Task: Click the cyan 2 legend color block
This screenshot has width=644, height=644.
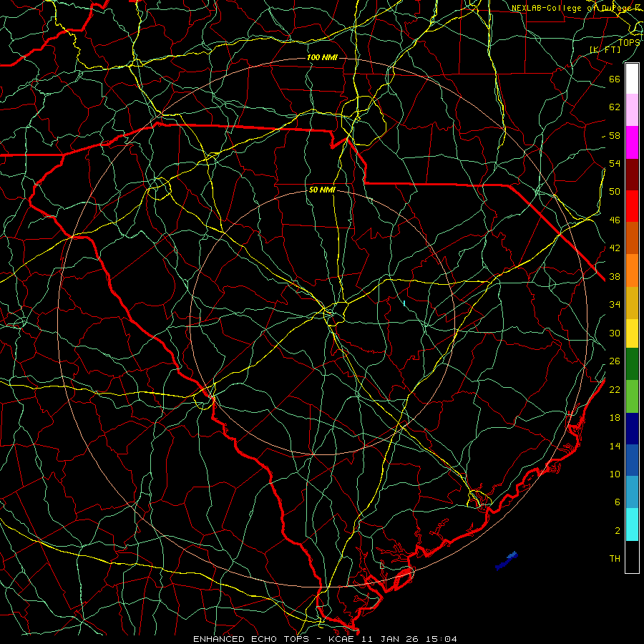Action: point(632,525)
